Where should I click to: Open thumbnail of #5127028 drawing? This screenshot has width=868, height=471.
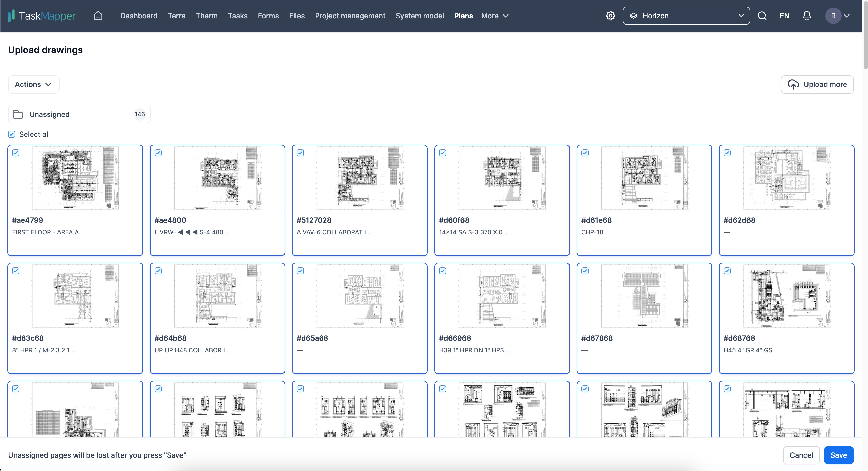tap(360, 178)
